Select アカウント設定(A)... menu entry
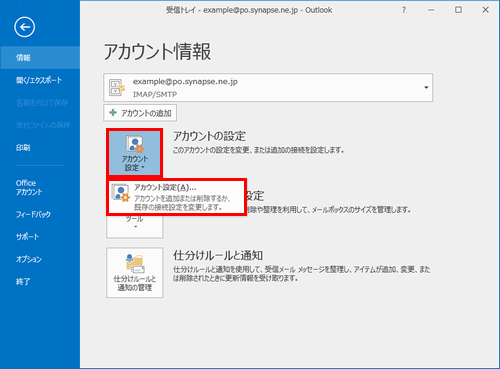 pyautogui.click(x=177, y=197)
